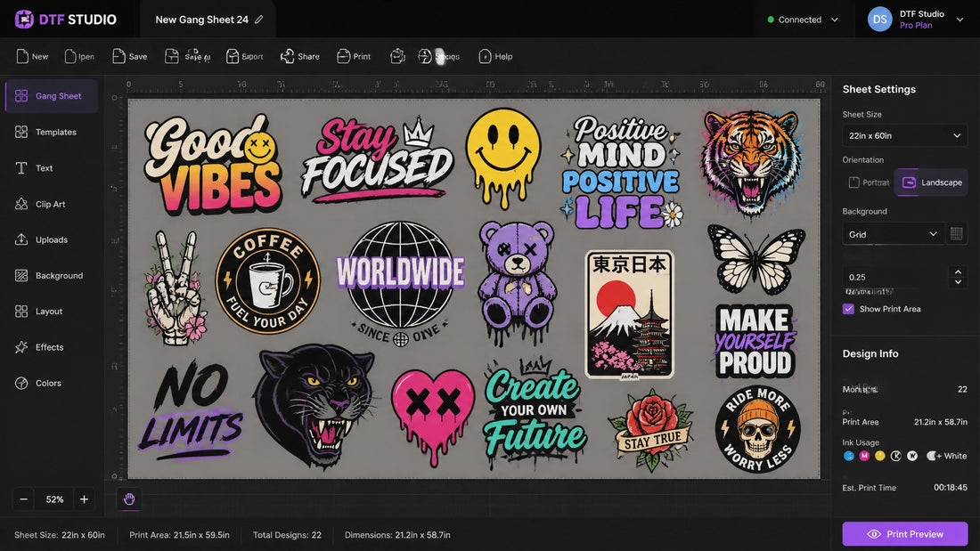Screen dimensions: 980x551
Task: Click the Share toolbar icon
Action: click(x=287, y=56)
